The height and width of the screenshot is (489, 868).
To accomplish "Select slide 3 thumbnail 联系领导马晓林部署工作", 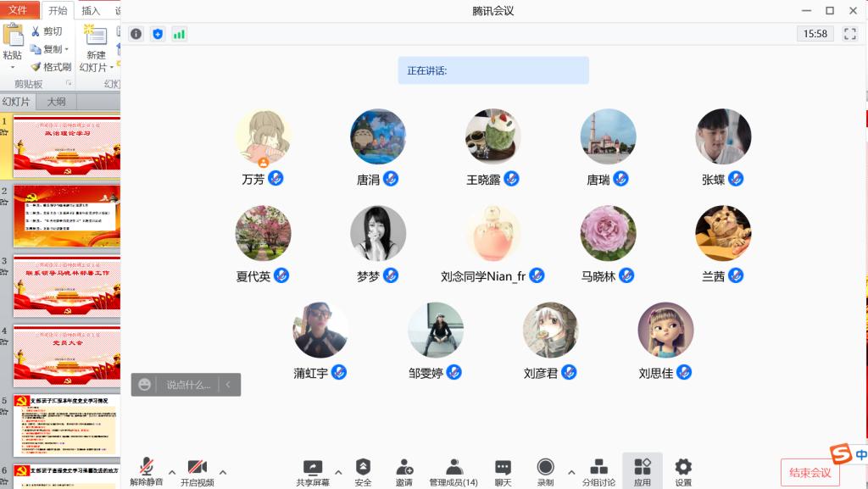I will [67, 286].
